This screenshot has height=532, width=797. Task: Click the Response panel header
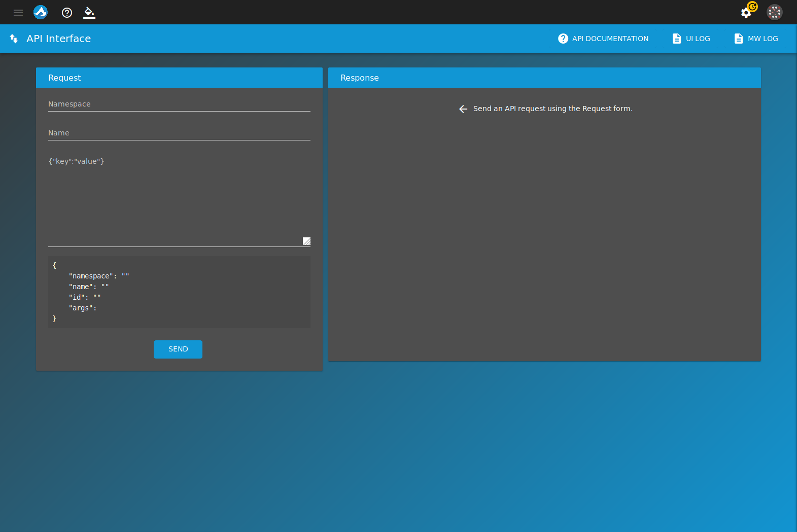click(x=544, y=78)
